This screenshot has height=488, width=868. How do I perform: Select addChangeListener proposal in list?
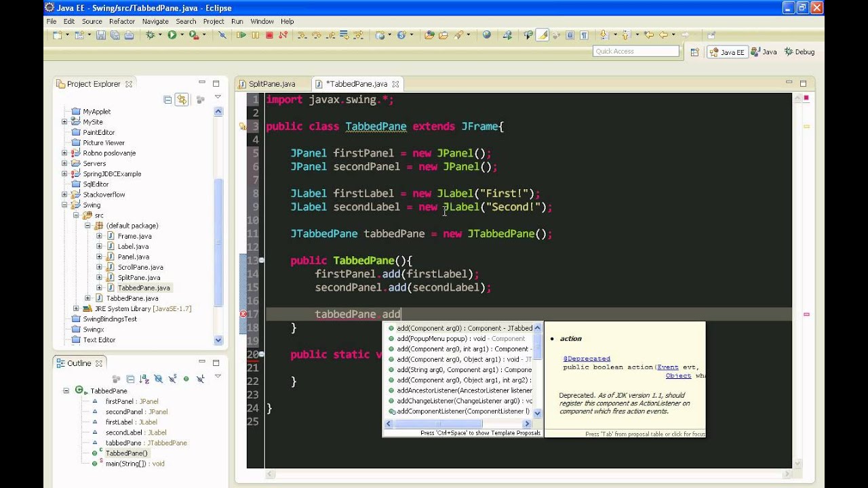pos(460,401)
